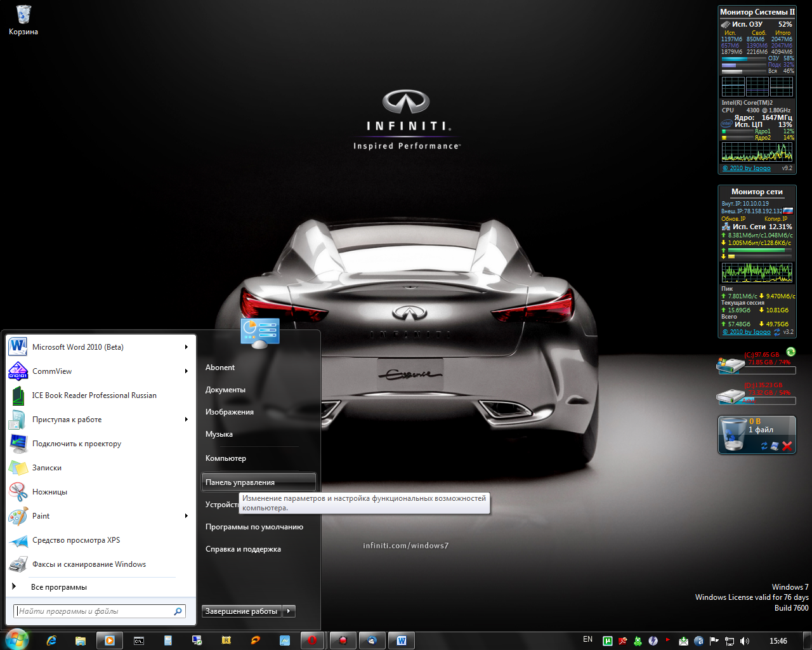812x650 pixels.
Task: Expand Приступая к работе submenu arrow
Action: tap(187, 420)
